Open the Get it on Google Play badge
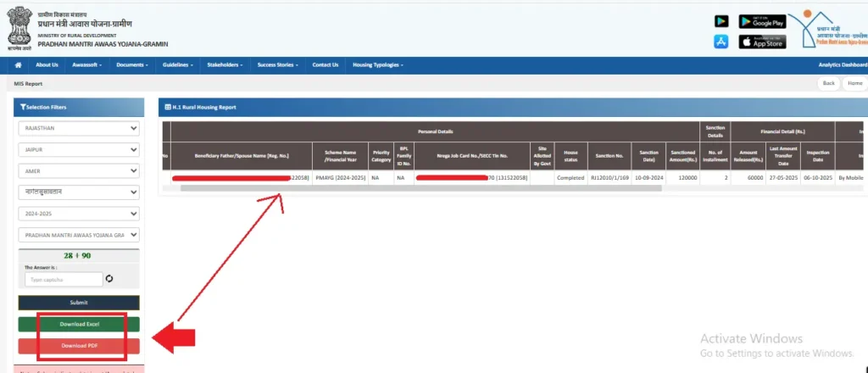This screenshot has width=868, height=373. click(762, 21)
